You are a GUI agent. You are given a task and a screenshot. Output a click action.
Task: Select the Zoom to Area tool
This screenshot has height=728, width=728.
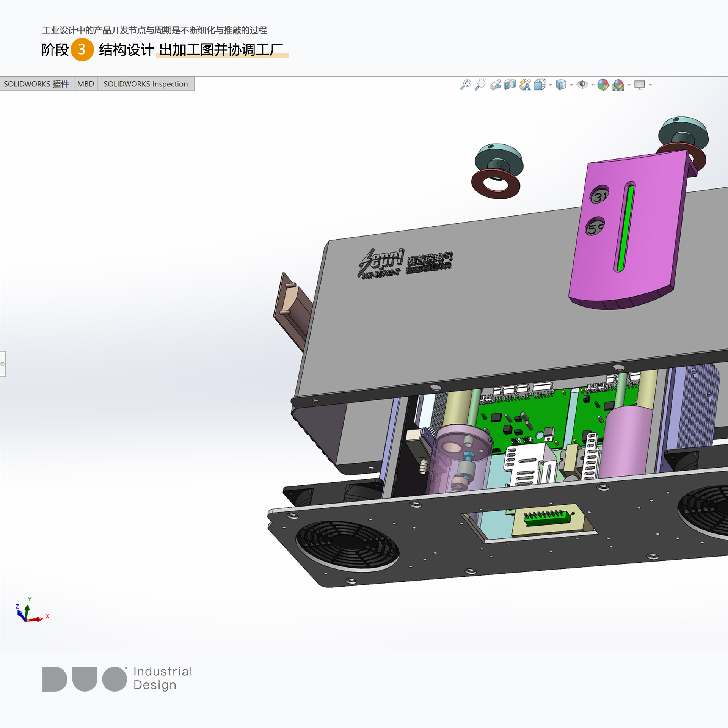point(480,85)
